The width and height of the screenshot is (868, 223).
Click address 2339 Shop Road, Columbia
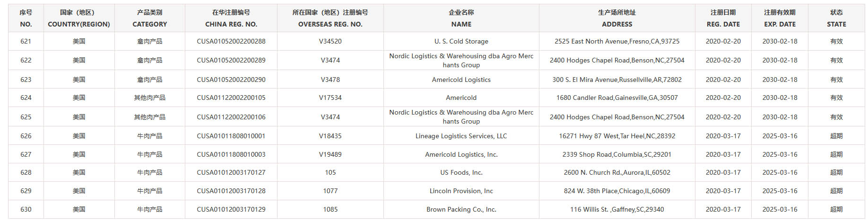pos(616,155)
